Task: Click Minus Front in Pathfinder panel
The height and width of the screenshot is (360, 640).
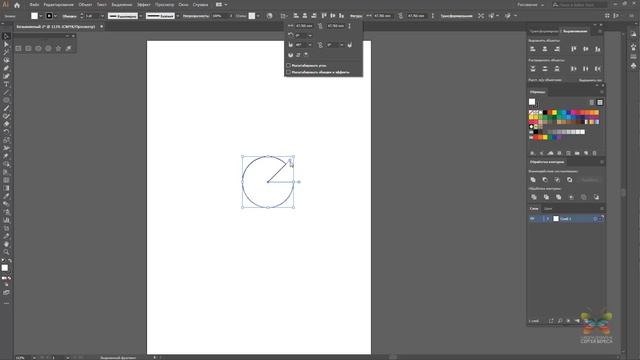Action: click(x=545, y=180)
